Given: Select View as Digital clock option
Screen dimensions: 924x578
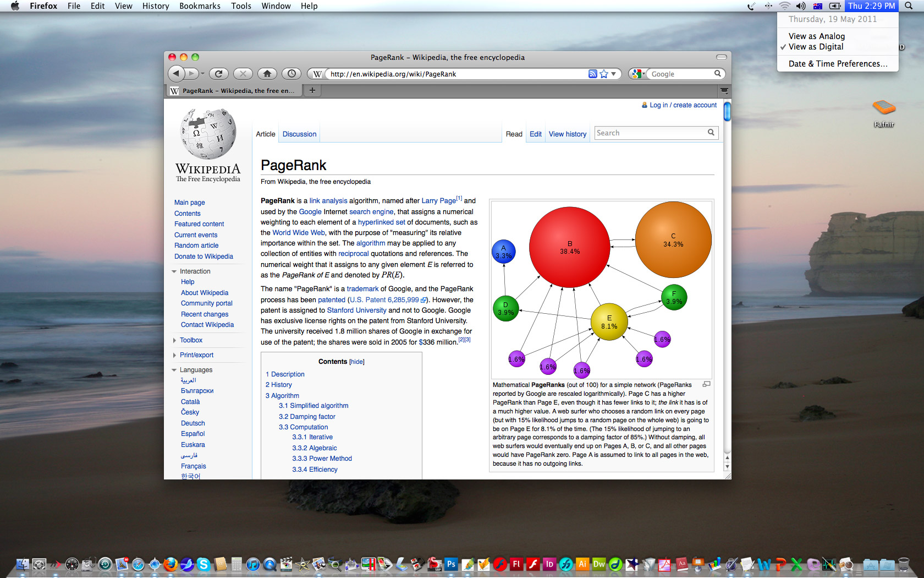Looking at the screenshot, I should click(x=816, y=47).
